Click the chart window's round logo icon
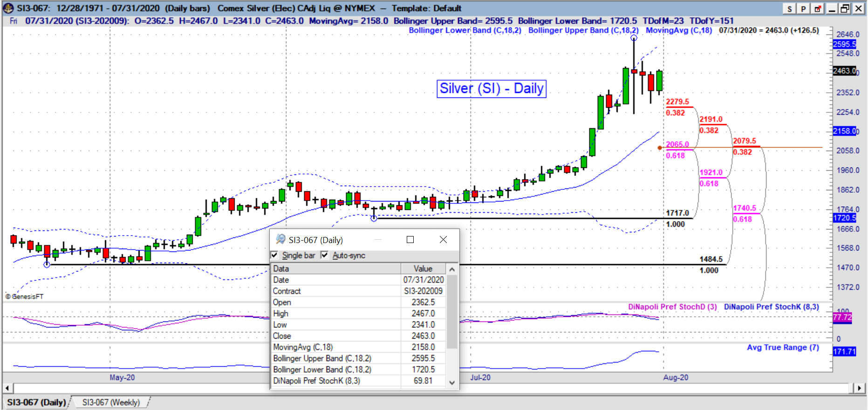Viewport: 868px width, 410px height. [8, 8]
